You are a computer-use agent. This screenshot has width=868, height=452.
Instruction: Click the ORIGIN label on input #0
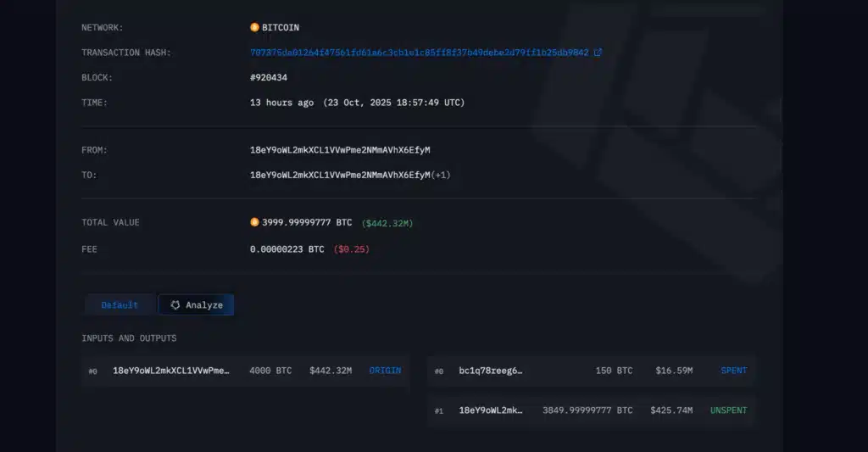click(386, 371)
